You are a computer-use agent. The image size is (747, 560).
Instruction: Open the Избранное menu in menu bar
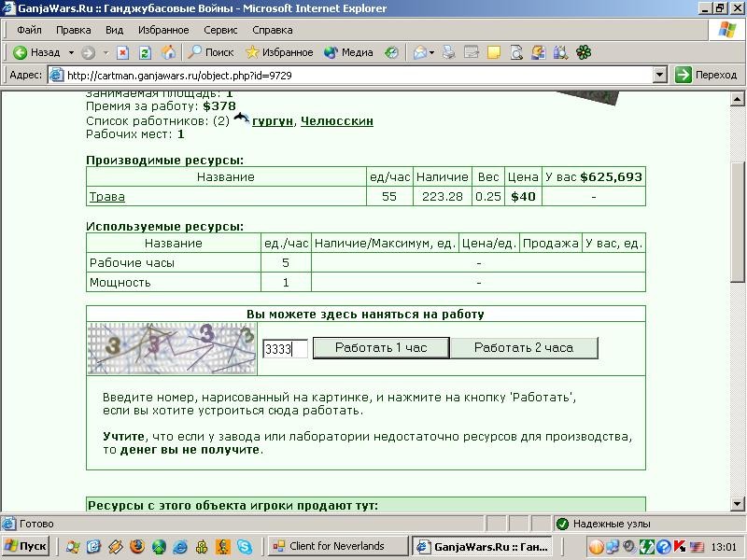coord(163,30)
